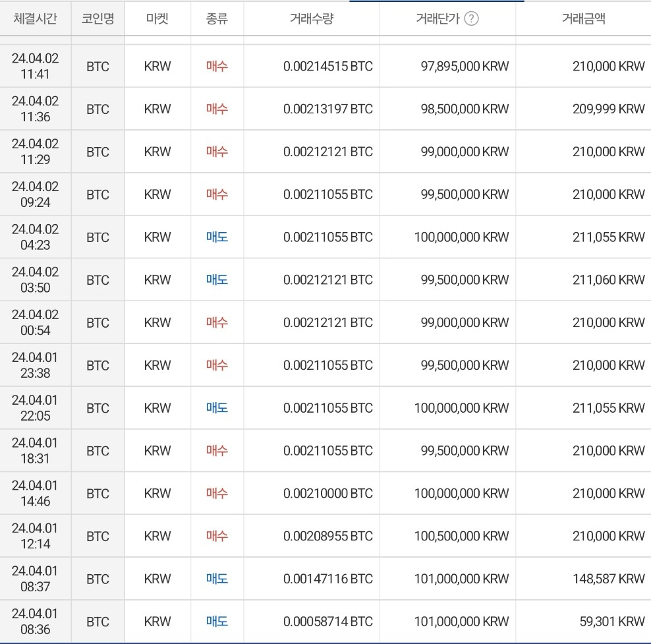Click quantity 0.00212121 BTC in the 03:50 row
The image size is (651, 644).
(x=328, y=280)
